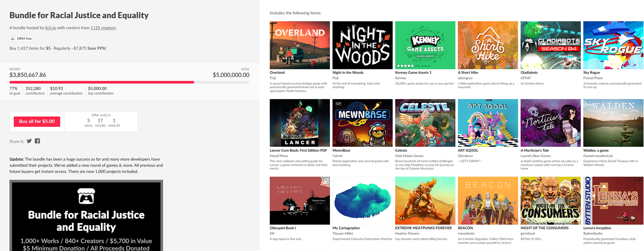Open the MewnBase cover image
644x251 pixels.
(363, 123)
